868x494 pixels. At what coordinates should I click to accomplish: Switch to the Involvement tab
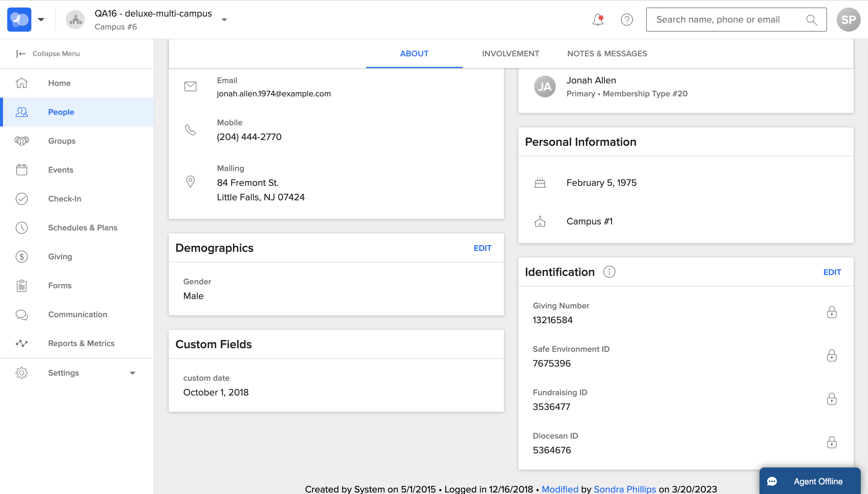[510, 53]
